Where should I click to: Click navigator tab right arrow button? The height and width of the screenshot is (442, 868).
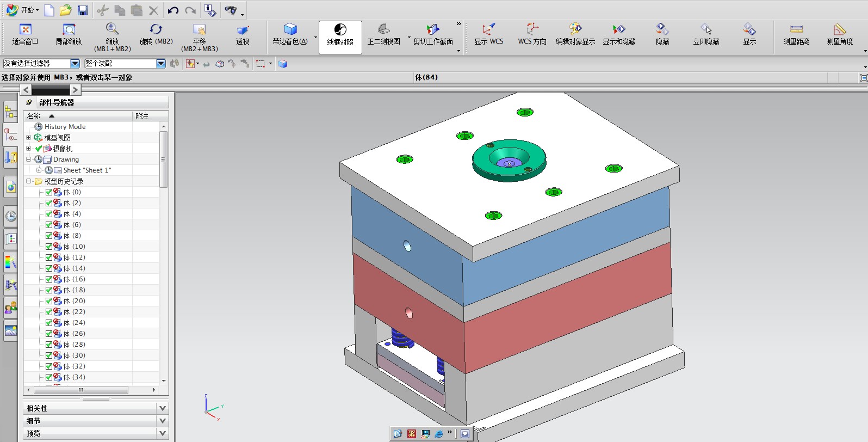pos(76,90)
